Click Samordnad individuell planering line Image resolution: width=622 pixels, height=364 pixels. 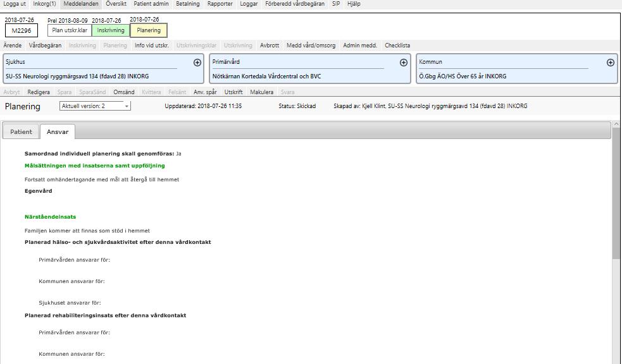pyautogui.click(x=103, y=154)
